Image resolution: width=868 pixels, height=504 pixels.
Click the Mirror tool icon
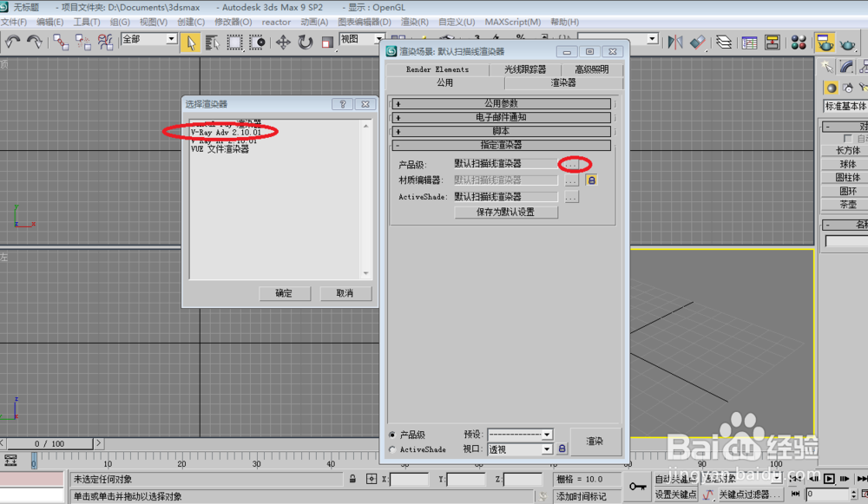pyautogui.click(x=674, y=42)
